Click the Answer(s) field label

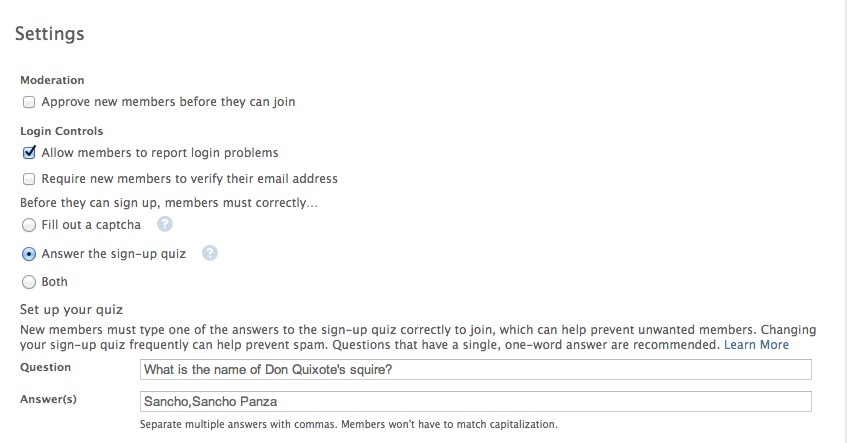(49, 399)
